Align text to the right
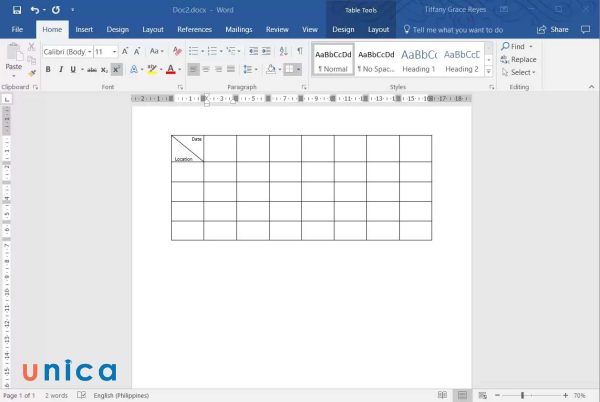Viewport: 600px width, 402px height. (218, 69)
